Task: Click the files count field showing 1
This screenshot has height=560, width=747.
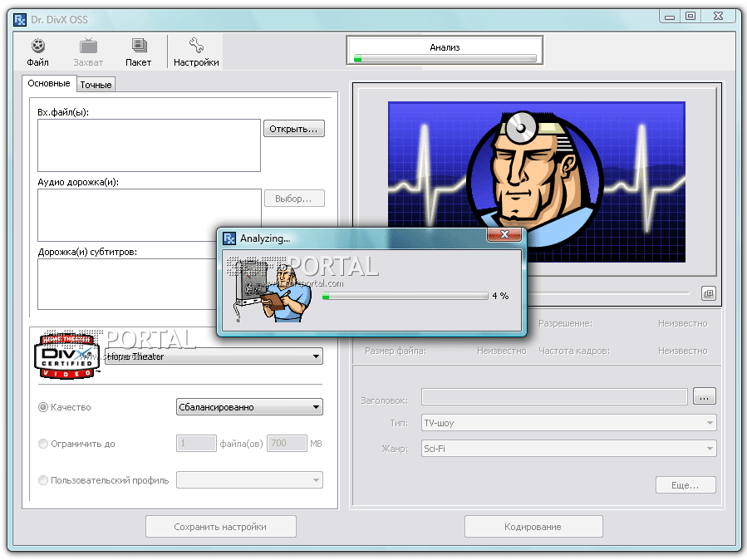Action: tap(196, 444)
